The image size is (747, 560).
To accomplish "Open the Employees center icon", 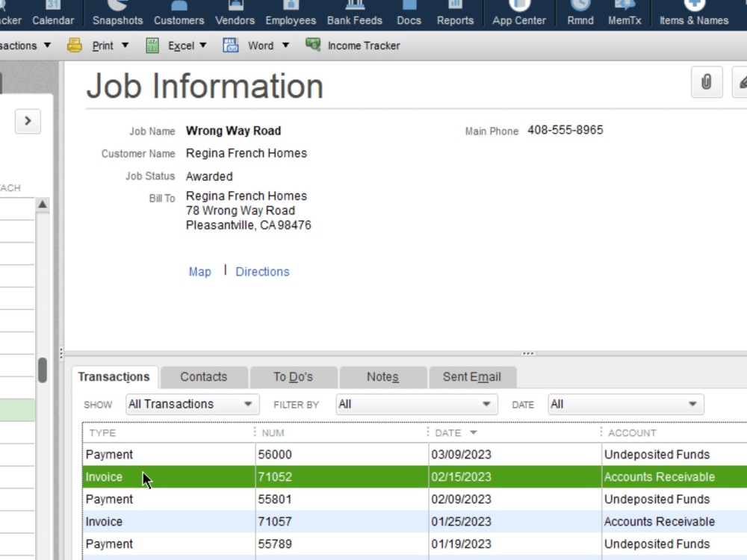I will pyautogui.click(x=291, y=13).
